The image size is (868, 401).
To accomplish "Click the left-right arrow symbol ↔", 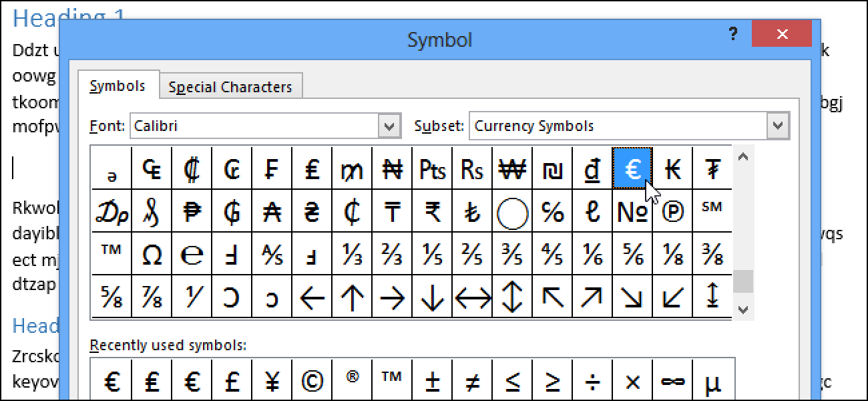I will 472,296.
